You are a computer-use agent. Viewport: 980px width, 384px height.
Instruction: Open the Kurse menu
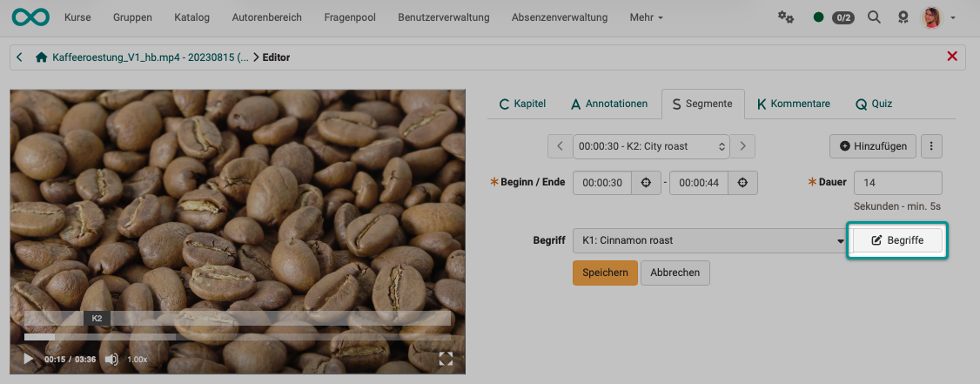[77, 17]
